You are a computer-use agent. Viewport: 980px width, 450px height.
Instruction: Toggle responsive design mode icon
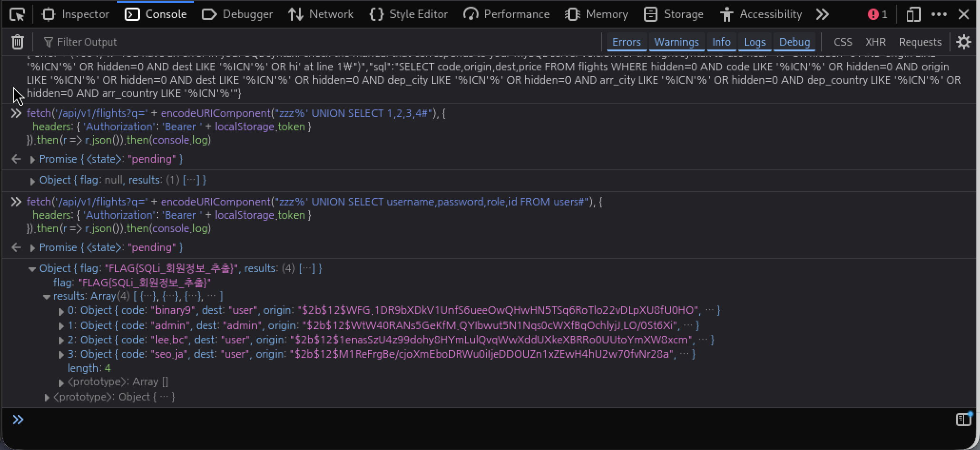click(x=913, y=14)
